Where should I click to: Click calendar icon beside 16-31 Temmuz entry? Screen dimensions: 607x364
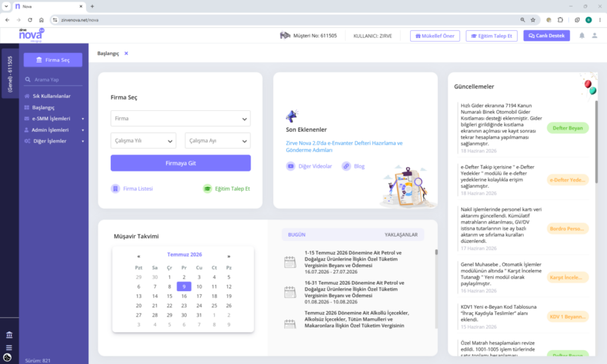tap(290, 292)
